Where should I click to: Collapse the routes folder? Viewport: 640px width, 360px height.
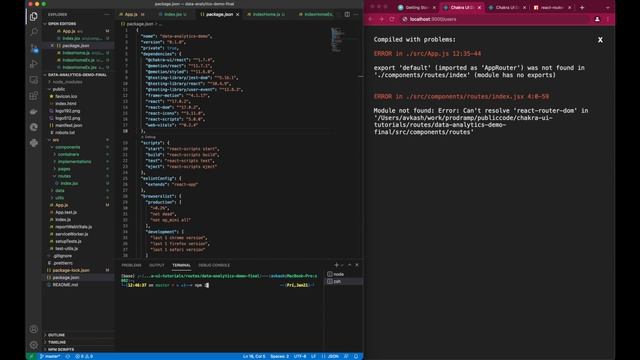pos(64,176)
